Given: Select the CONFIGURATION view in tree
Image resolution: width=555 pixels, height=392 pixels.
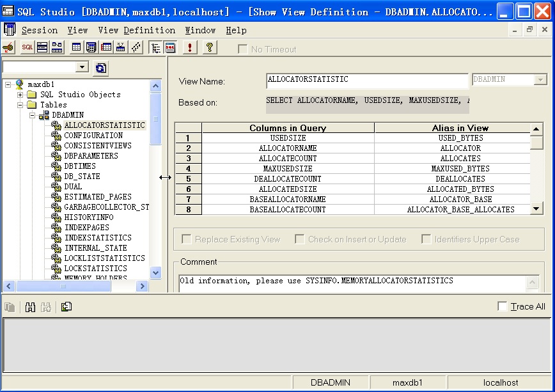Looking at the screenshot, I should pyautogui.click(x=93, y=136).
